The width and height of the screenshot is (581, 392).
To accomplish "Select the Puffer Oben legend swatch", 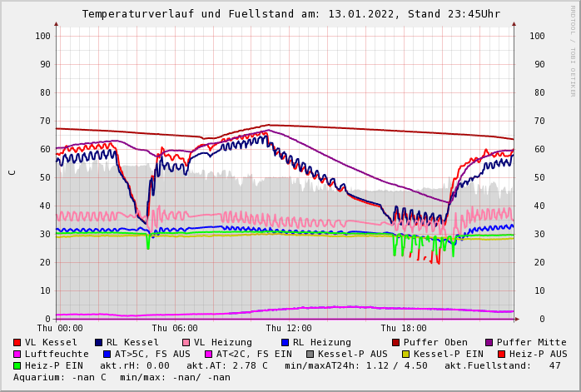I will pos(396,342).
